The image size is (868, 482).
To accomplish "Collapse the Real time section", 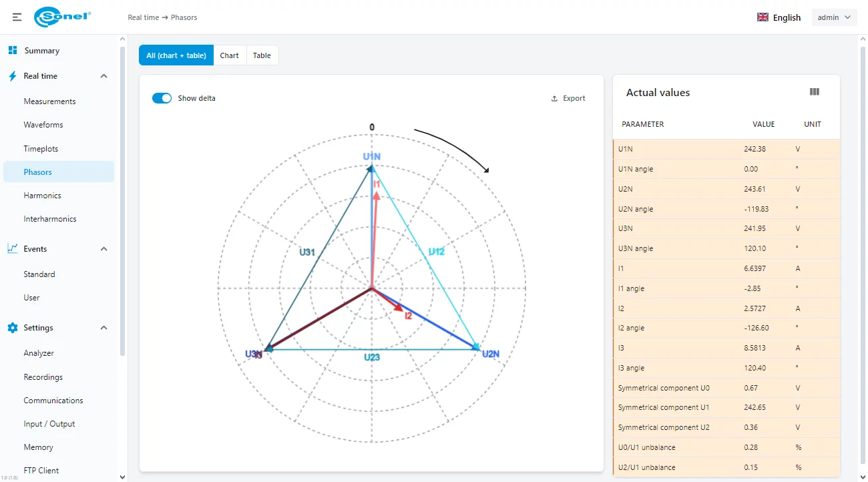I will [103, 76].
